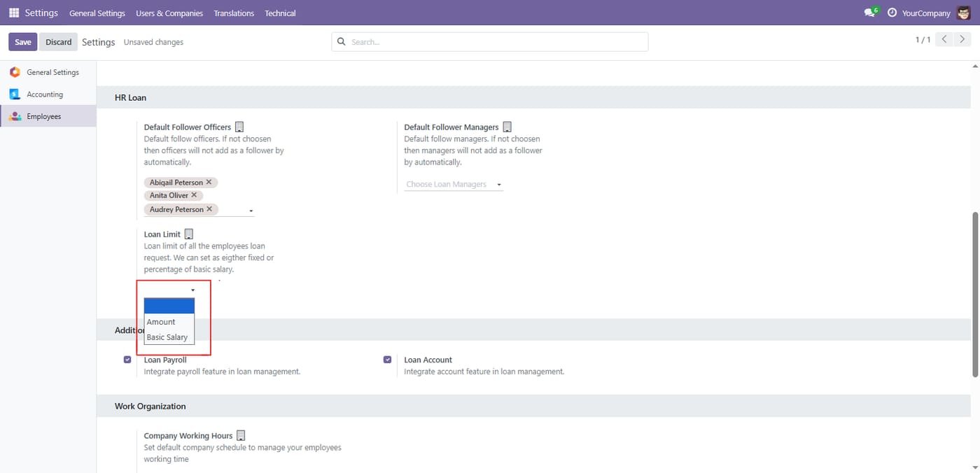Toggle the Loan Account checkbox
The width and height of the screenshot is (980, 473).
[x=387, y=360]
